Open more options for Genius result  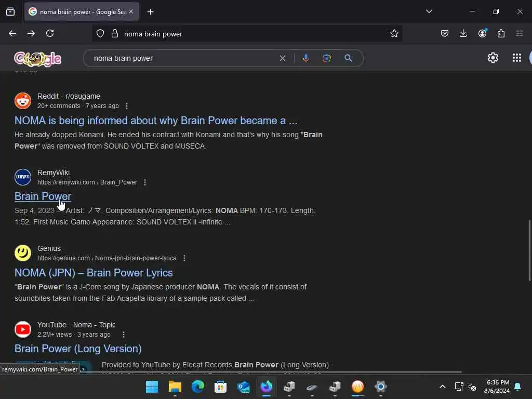(184, 258)
